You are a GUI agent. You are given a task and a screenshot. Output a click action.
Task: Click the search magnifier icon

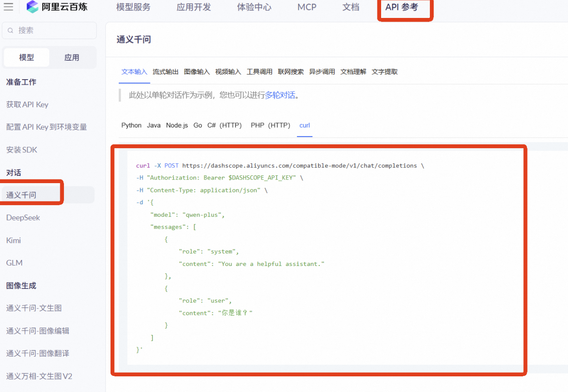click(11, 30)
